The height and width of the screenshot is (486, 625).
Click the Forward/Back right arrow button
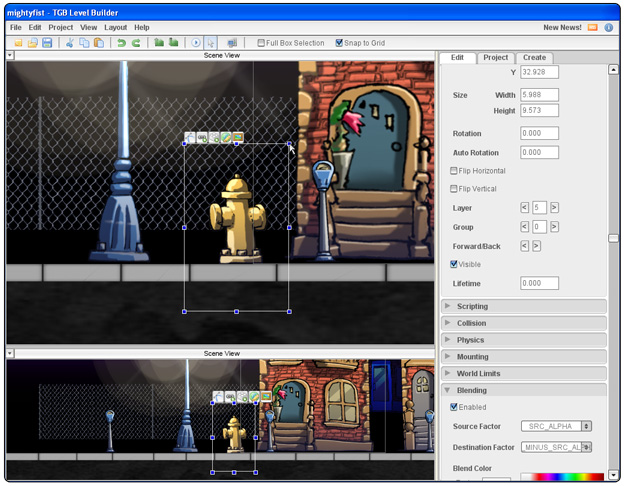[x=537, y=246]
